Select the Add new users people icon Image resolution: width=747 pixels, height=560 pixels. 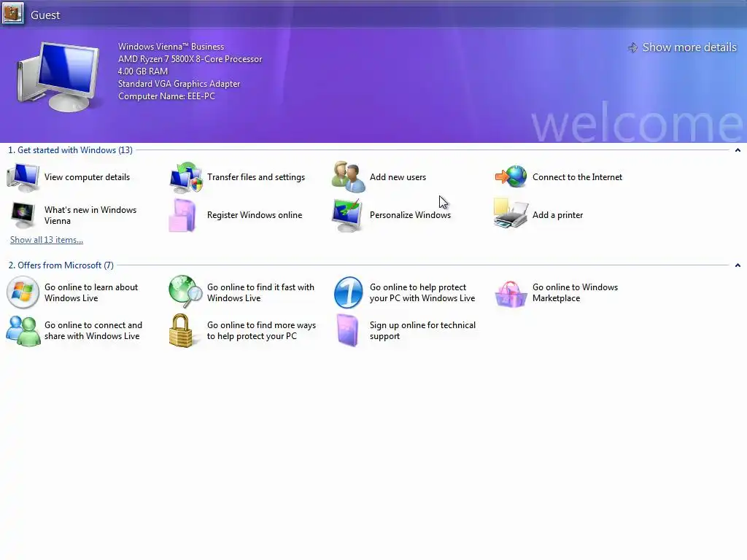pos(349,177)
